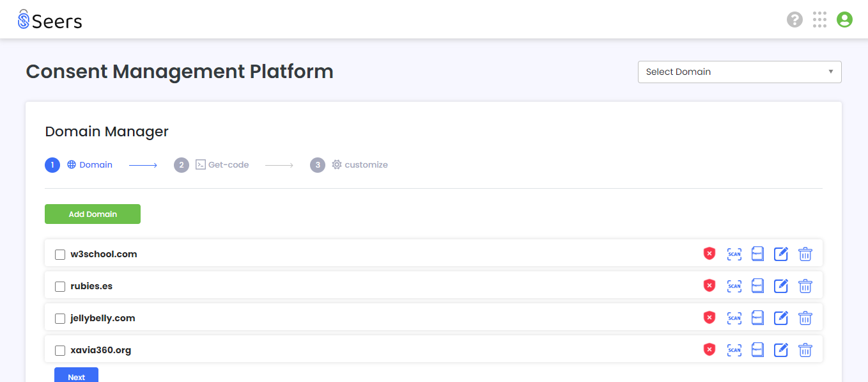Go to the Get-code step
This screenshot has height=382, width=868.
[212, 165]
